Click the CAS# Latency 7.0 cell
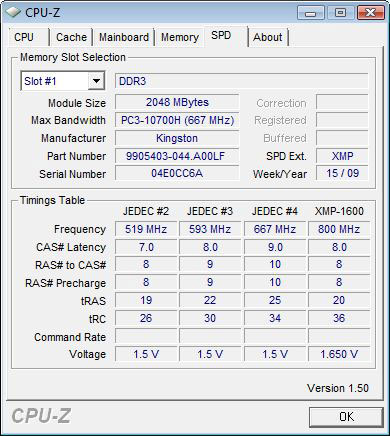390x436 pixels. pyautogui.click(x=146, y=247)
